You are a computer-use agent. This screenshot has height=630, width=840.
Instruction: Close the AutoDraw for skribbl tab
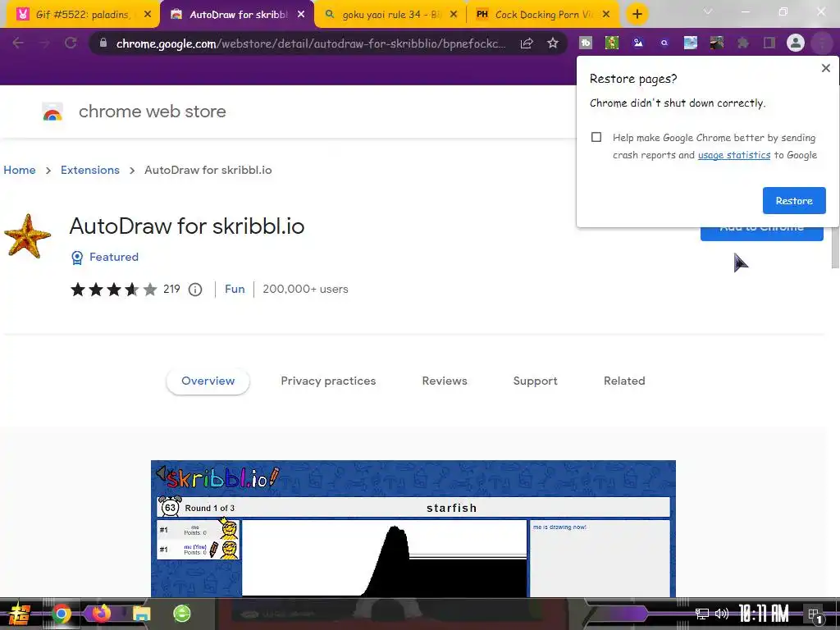pyautogui.click(x=301, y=15)
